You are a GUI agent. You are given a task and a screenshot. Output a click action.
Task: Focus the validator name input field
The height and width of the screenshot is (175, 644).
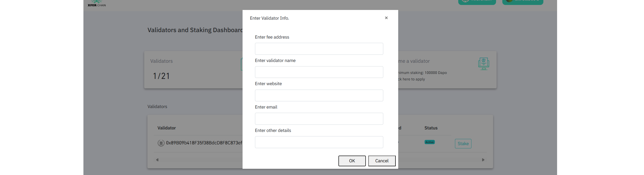[x=319, y=72]
